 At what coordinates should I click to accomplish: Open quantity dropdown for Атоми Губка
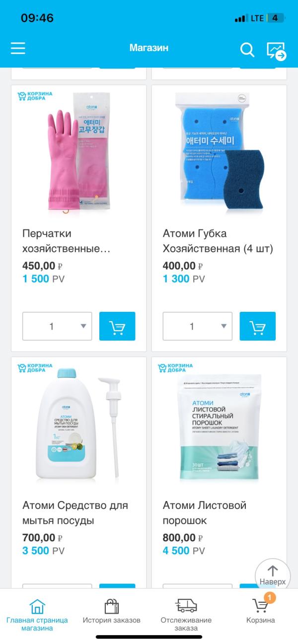(x=198, y=326)
